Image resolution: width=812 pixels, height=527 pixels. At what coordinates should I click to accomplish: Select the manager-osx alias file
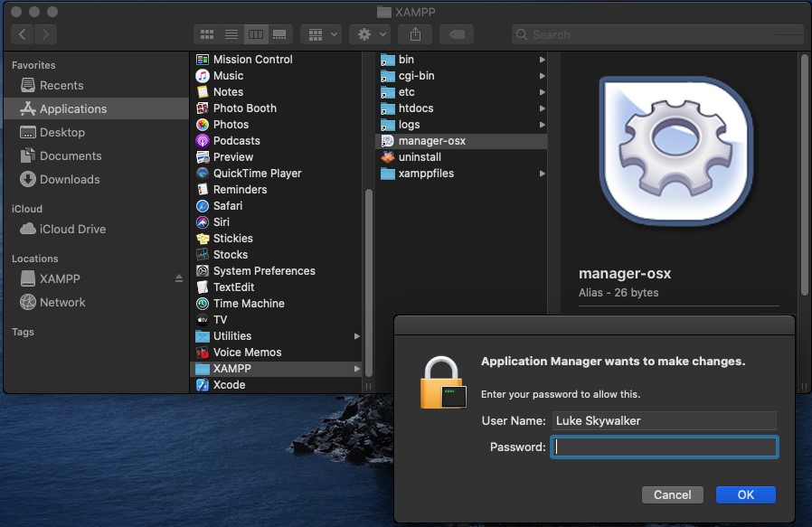pos(461,141)
